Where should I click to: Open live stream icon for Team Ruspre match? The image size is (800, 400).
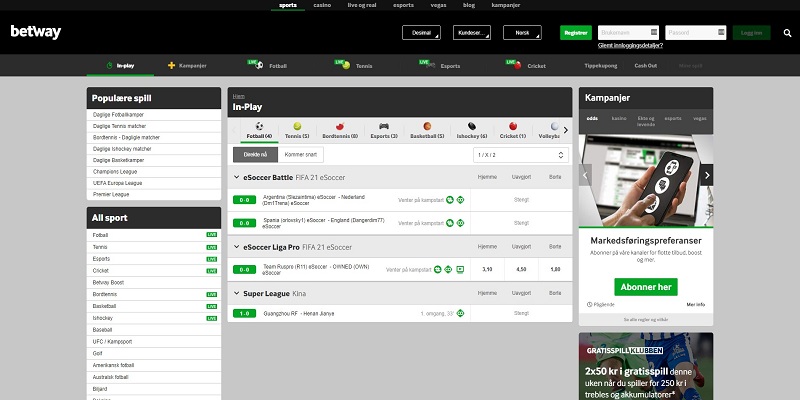click(460, 270)
